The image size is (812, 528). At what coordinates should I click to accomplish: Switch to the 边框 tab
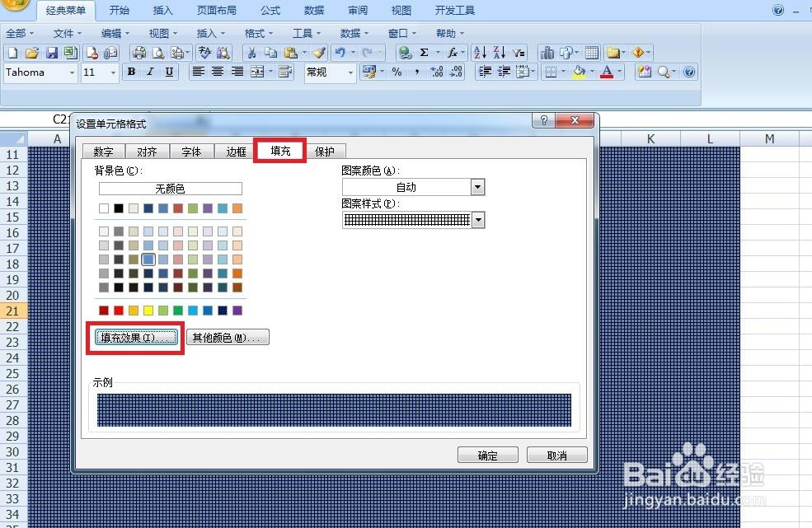point(236,152)
